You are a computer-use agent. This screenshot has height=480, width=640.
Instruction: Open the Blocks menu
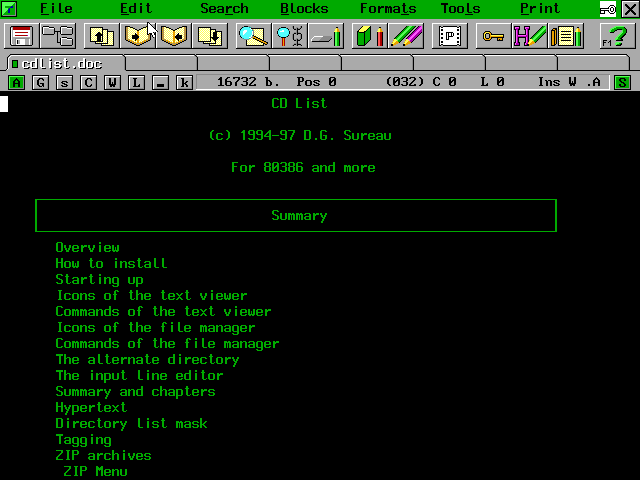(x=304, y=9)
